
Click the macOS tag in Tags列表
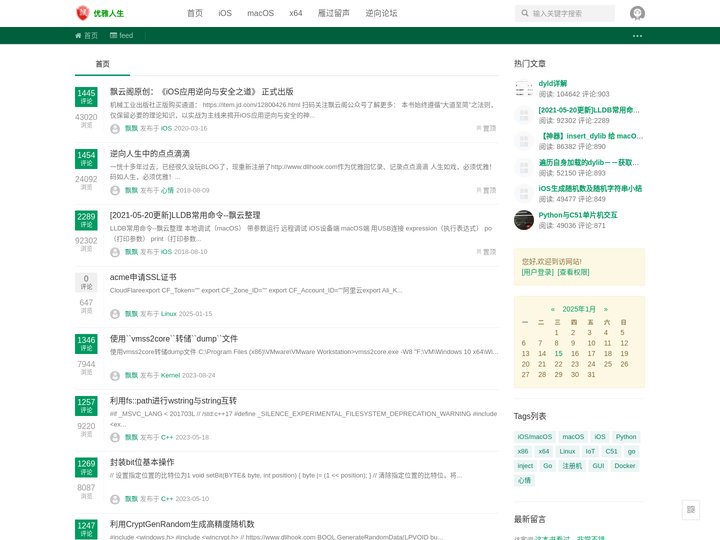573,437
